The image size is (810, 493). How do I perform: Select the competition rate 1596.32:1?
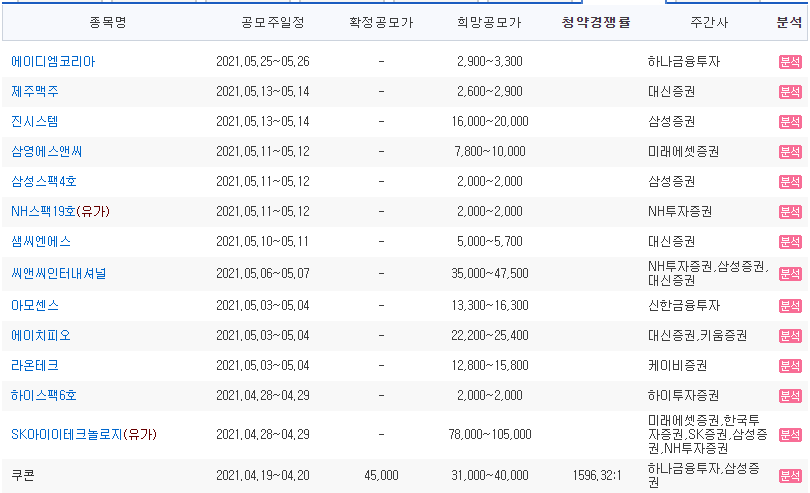tap(597, 475)
